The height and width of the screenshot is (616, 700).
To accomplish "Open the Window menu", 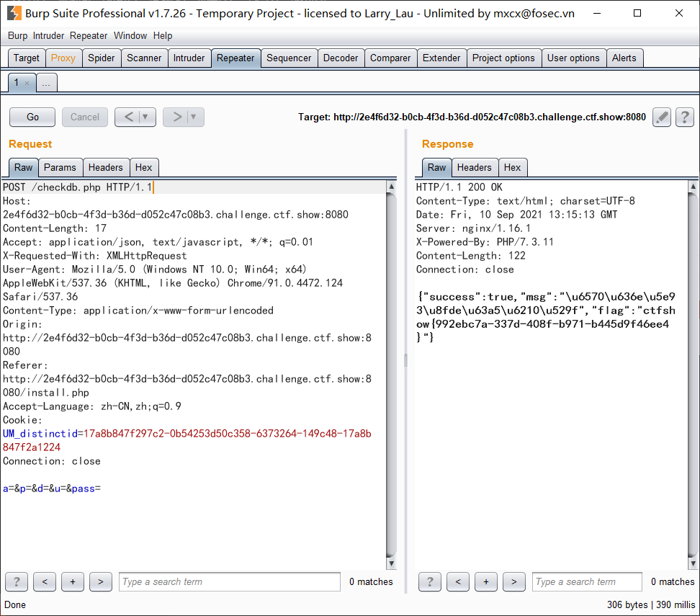I will click(130, 36).
